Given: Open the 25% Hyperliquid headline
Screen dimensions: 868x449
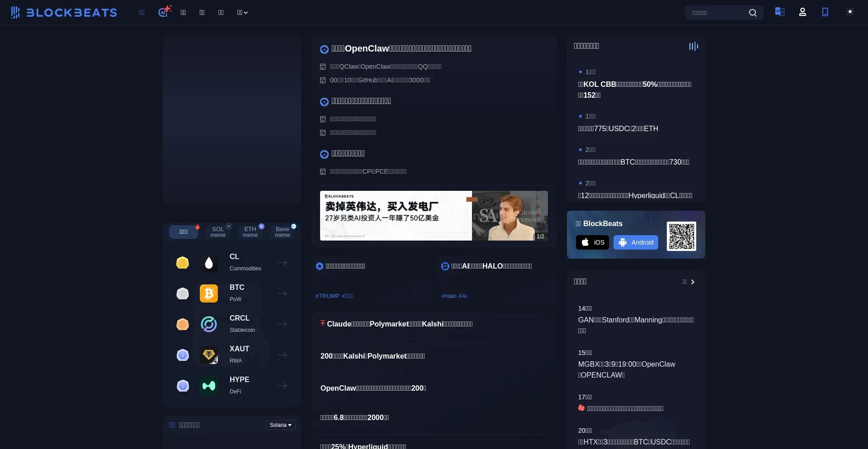Looking at the screenshot, I should [363, 446].
